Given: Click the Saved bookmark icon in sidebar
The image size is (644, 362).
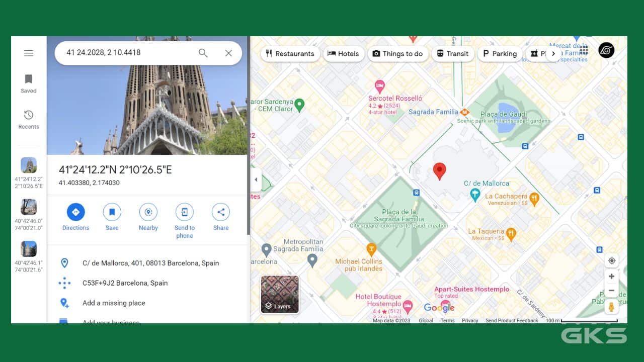Looking at the screenshot, I should [29, 79].
